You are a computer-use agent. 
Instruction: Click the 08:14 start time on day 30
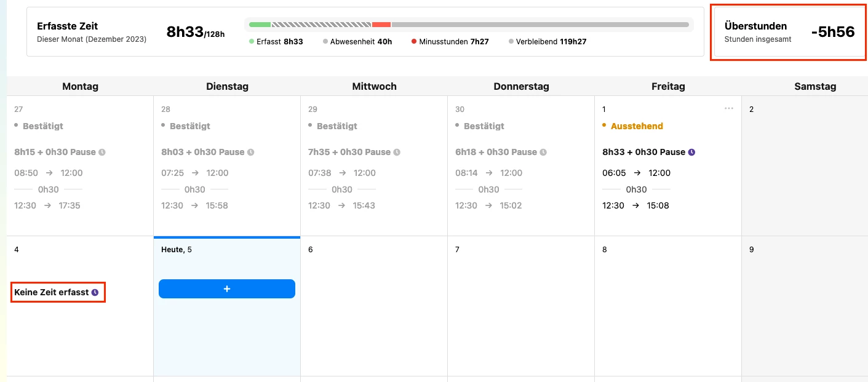tap(466, 173)
